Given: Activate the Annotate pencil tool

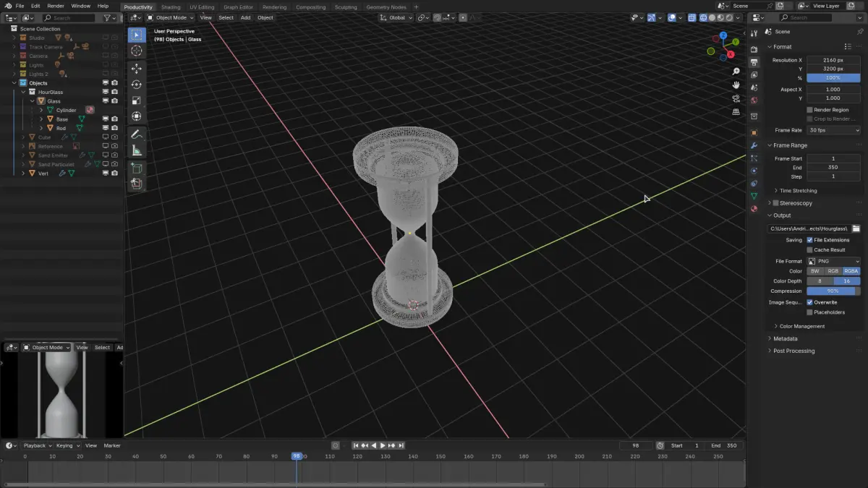Looking at the screenshot, I should (137, 134).
